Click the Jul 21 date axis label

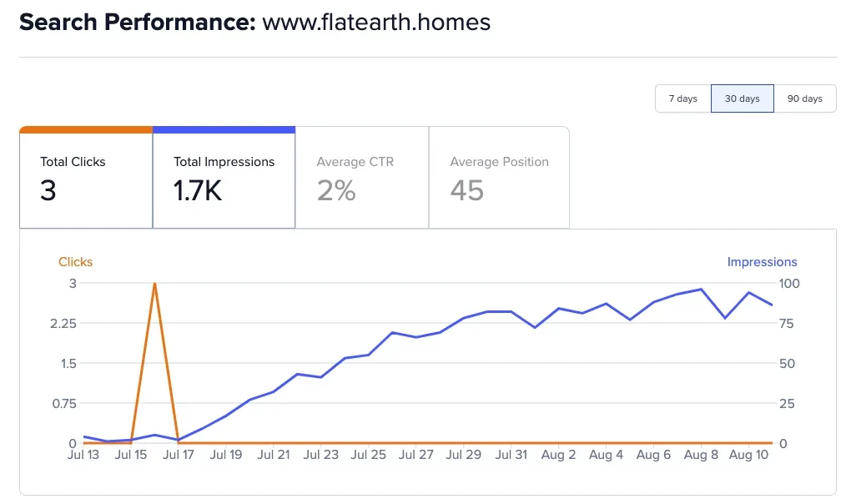tap(274, 456)
